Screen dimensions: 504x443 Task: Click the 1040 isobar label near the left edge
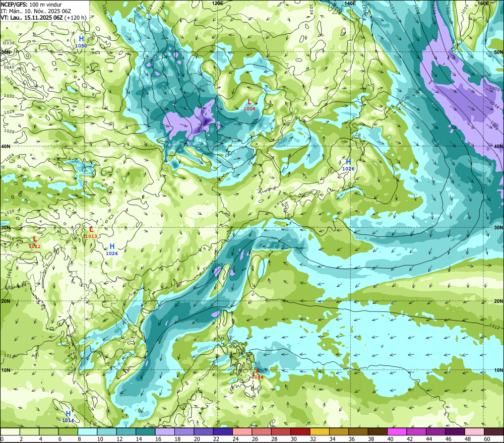point(9,67)
